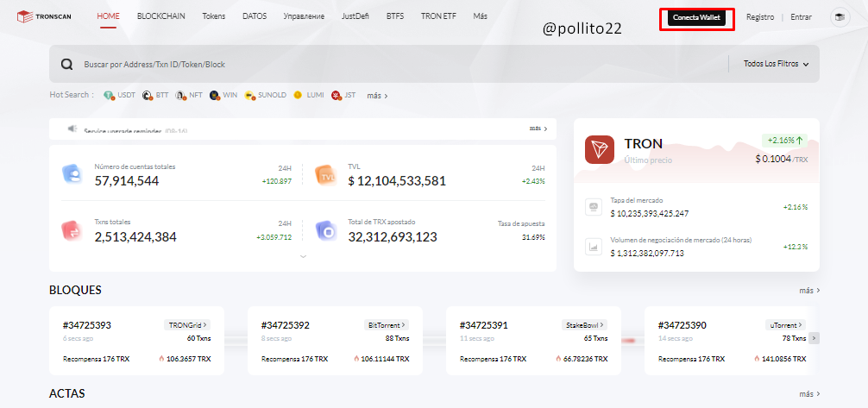Click the SUNOLD token icon
The height and width of the screenshot is (408, 868).
249,95
